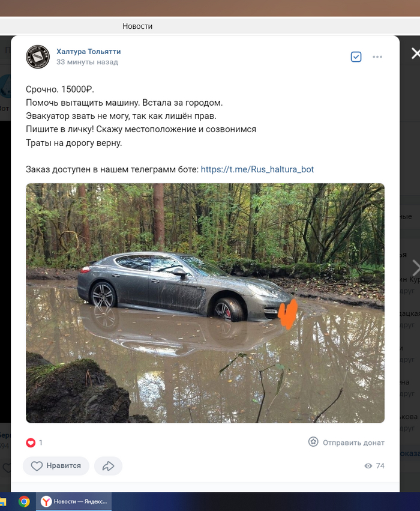The height and width of the screenshot is (511, 420).
Task: Toggle the subscription checkmark icon on post
Action: (x=356, y=56)
